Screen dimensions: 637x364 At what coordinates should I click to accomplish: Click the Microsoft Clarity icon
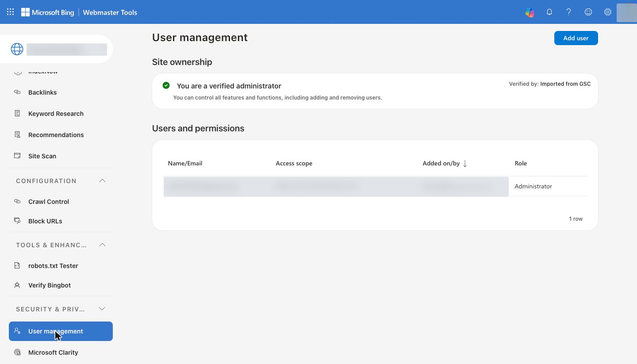(x=17, y=352)
